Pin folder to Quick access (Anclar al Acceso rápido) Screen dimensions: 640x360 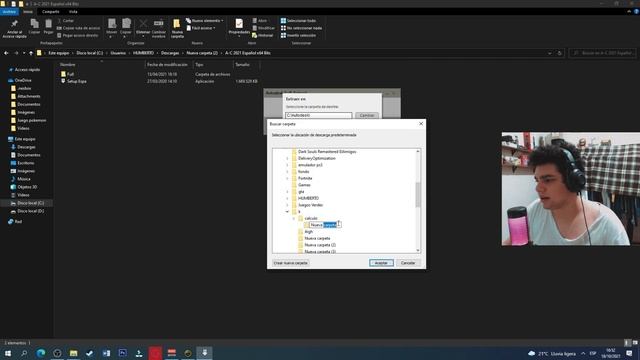[14, 29]
